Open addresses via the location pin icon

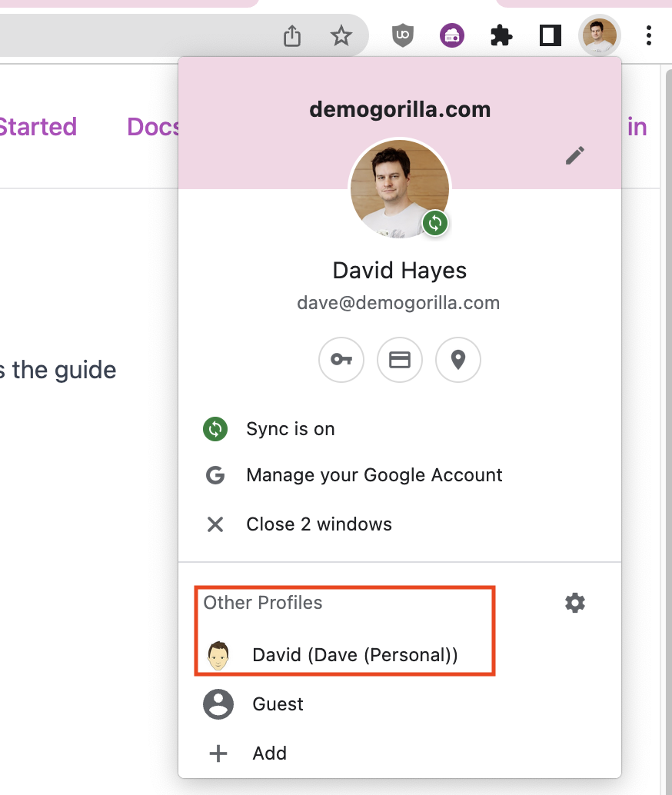coord(458,359)
